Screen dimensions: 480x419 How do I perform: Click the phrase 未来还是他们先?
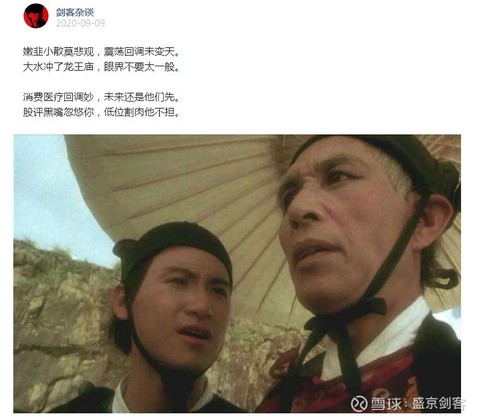tap(139, 97)
